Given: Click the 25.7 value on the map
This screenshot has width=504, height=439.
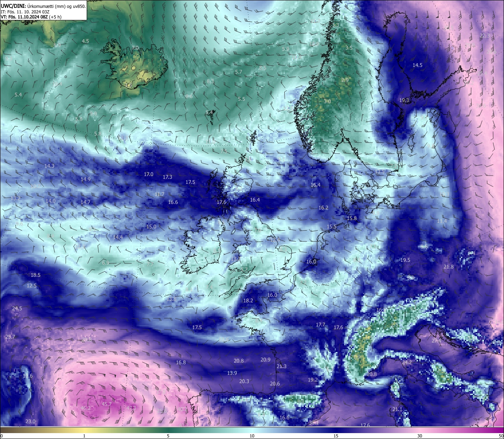Looking at the screenshot, I should tap(10, 337).
